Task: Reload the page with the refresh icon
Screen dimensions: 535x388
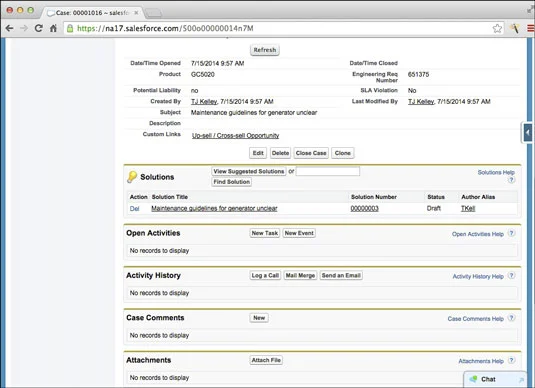Action: click(39, 28)
